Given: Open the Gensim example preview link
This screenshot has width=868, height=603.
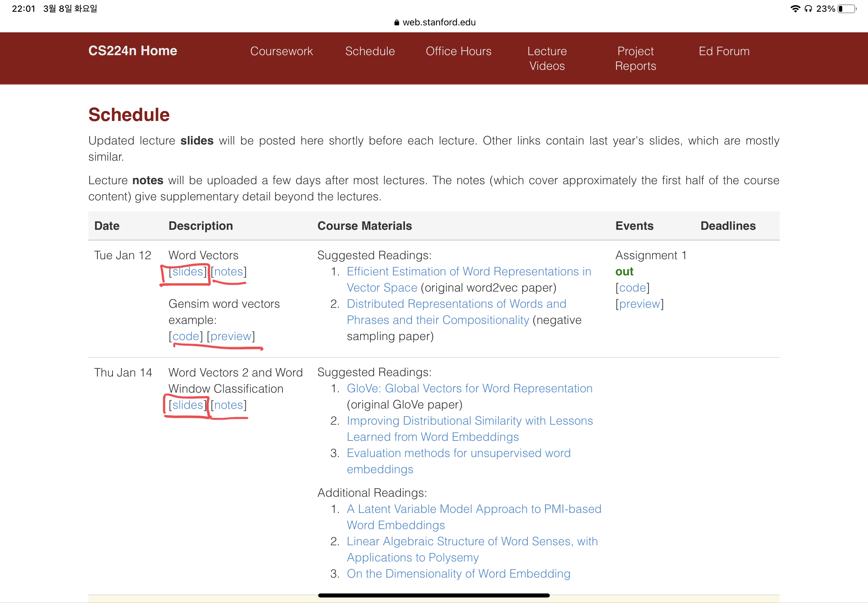Looking at the screenshot, I should (x=231, y=336).
